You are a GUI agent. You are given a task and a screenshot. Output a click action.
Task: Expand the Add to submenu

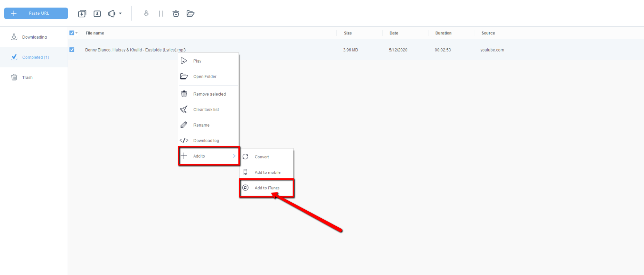(x=209, y=156)
